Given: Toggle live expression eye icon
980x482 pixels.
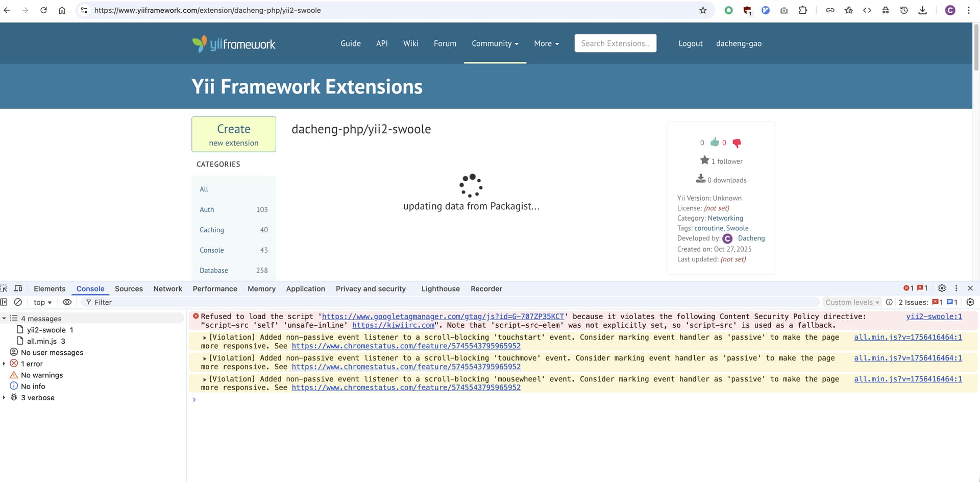Looking at the screenshot, I should tap(67, 302).
